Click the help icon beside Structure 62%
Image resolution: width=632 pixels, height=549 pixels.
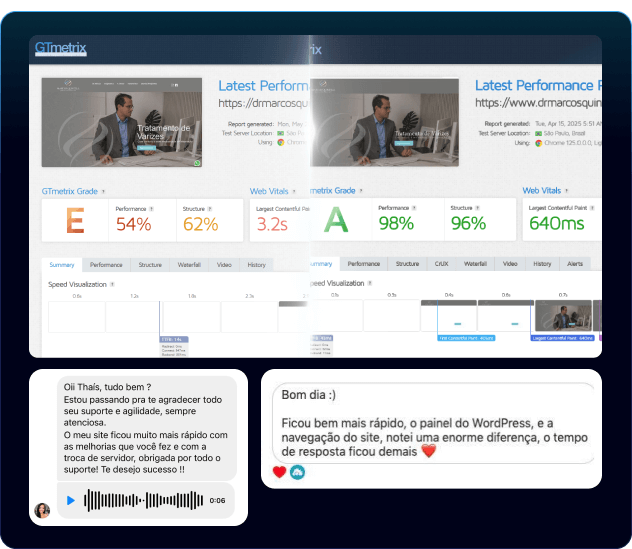point(210,209)
